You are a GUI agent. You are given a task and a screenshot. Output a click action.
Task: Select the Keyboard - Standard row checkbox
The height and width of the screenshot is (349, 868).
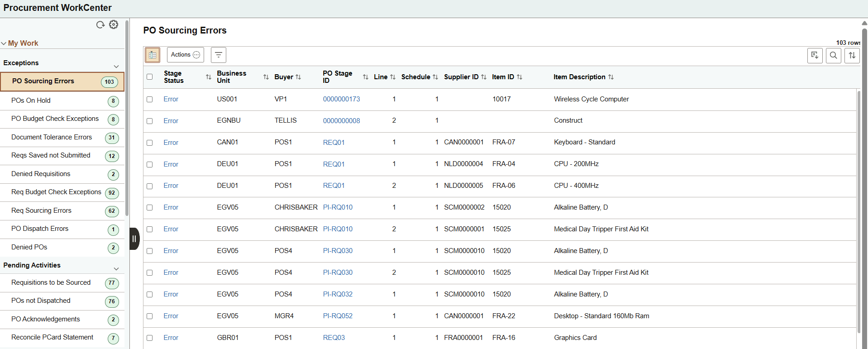point(150,143)
